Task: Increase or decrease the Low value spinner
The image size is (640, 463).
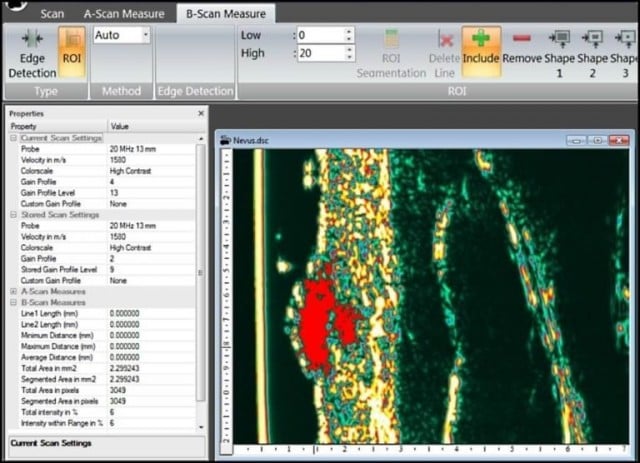Action: (349, 35)
